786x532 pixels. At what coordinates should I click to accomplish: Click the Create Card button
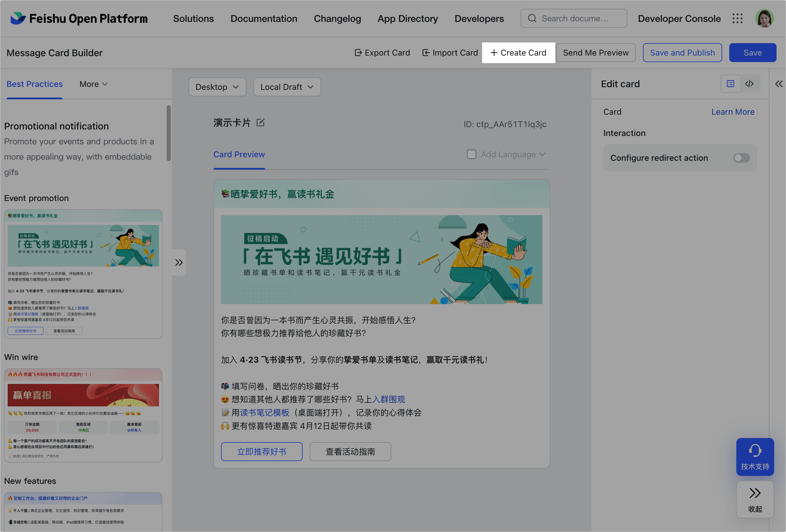pyautogui.click(x=518, y=53)
